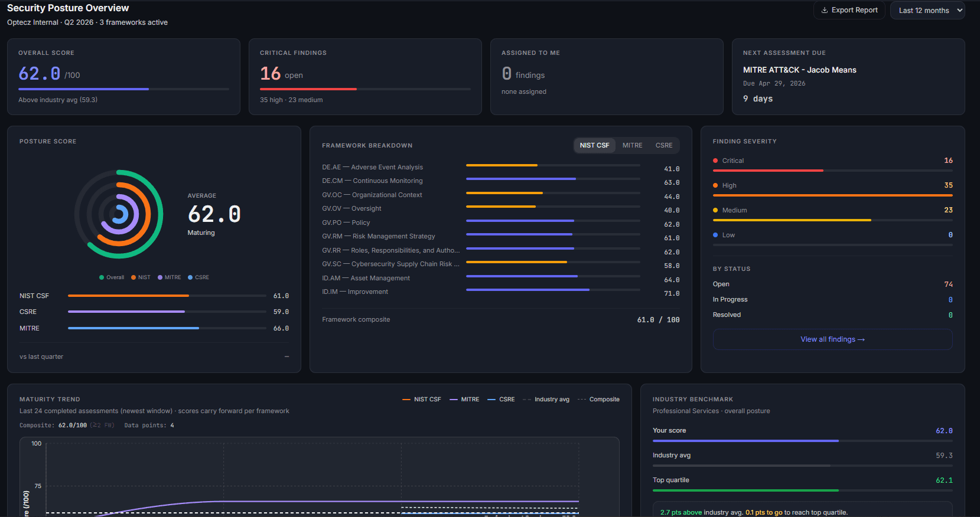Select the GV.RR Roles, Responsibilities row
The width and height of the screenshot is (980, 517).
tap(501, 251)
